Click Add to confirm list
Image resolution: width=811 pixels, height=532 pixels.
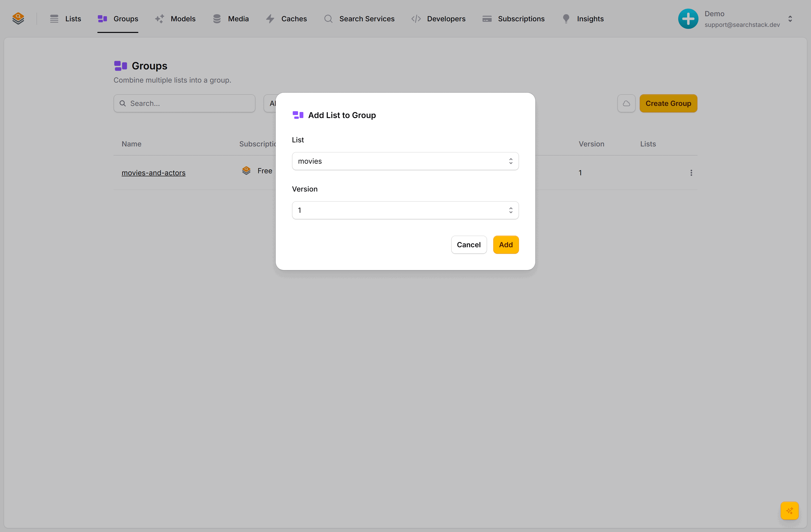tap(506, 244)
